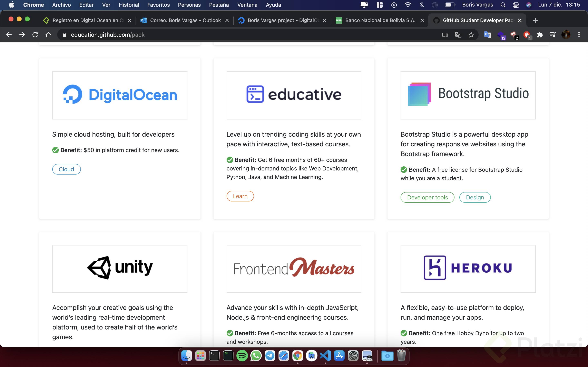Bookmark this page with star icon
588x367 pixels.
(471, 35)
